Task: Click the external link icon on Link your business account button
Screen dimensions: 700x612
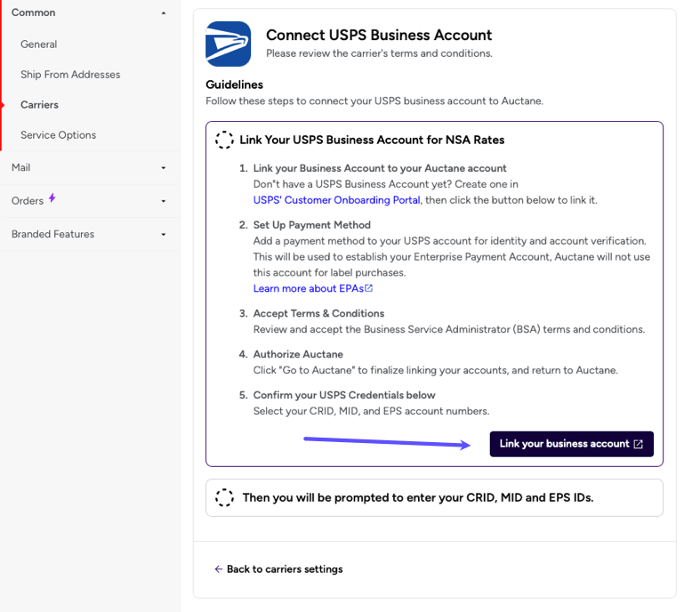Action: pos(639,444)
